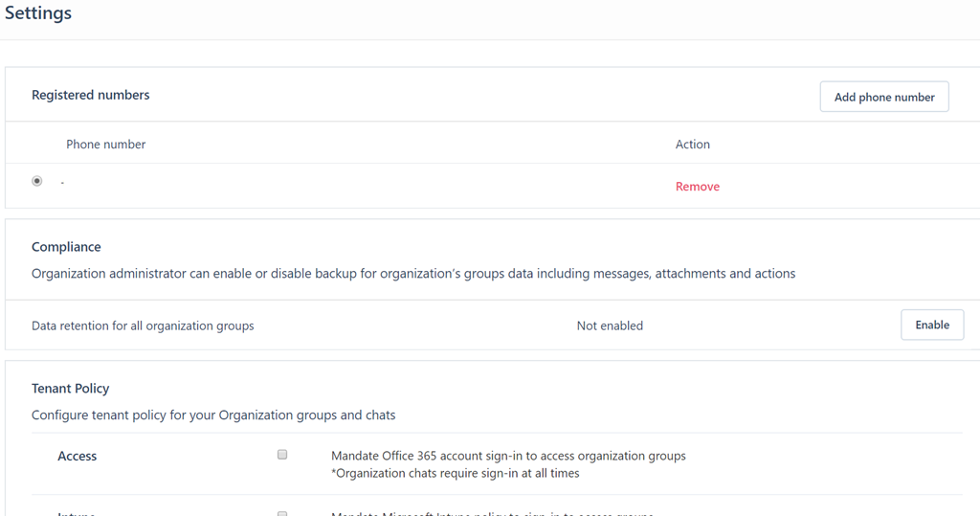Image resolution: width=980 pixels, height=516 pixels.
Task: Enable data retention for organization groups
Action: pyautogui.click(x=931, y=325)
